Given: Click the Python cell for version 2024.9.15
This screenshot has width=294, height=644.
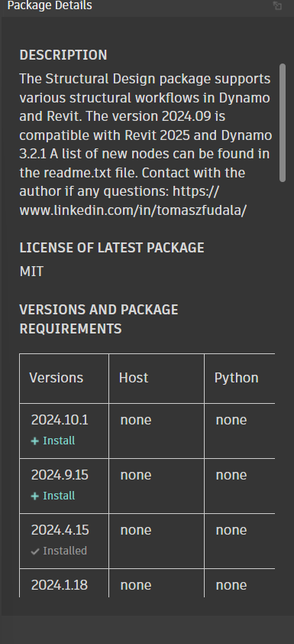Looking at the screenshot, I should pyautogui.click(x=240, y=486).
